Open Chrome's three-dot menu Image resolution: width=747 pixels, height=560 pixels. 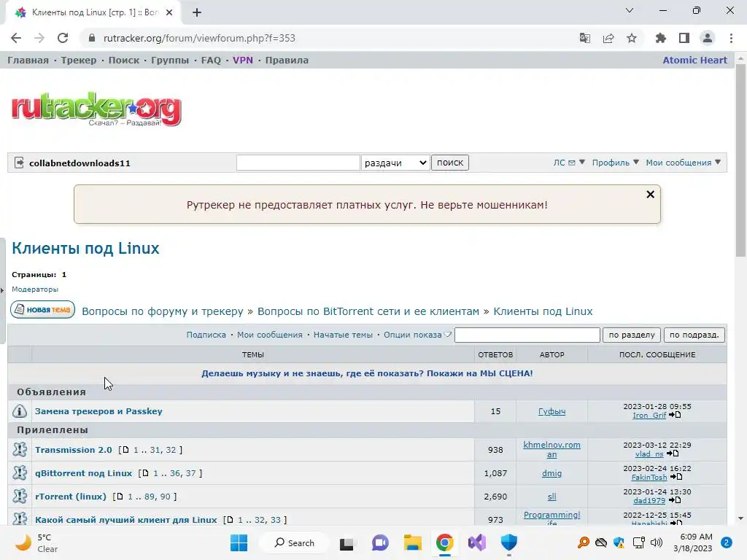click(731, 38)
